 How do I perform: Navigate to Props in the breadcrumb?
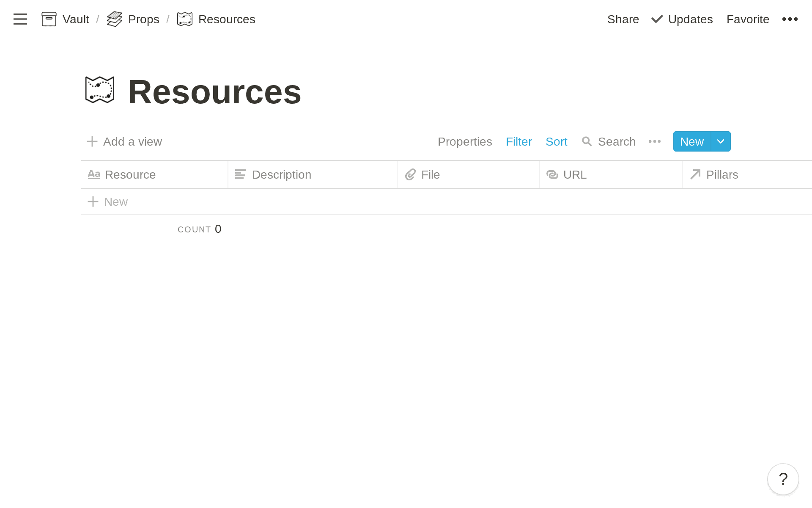click(143, 19)
